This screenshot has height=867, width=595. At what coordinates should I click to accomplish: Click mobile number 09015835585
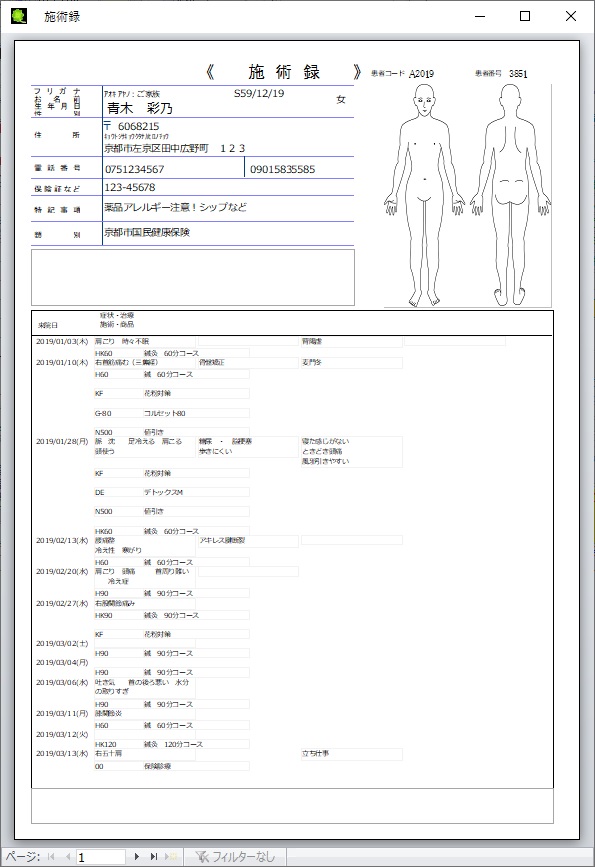pyautogui.click(x=283, y=169)
